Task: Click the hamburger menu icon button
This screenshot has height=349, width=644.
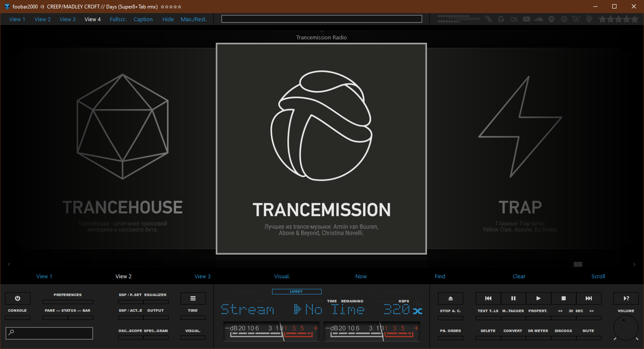Action: tap(193, 298)
